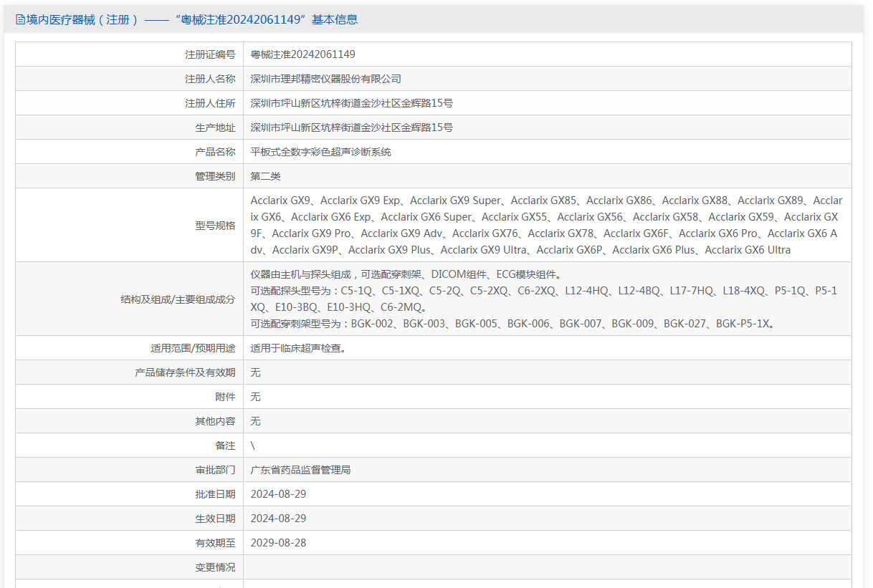This screenshot has height=588, width=873.
Task: Click 无 in the 产品储存条件及有效期 row
Action: click(x=255, y=372)
